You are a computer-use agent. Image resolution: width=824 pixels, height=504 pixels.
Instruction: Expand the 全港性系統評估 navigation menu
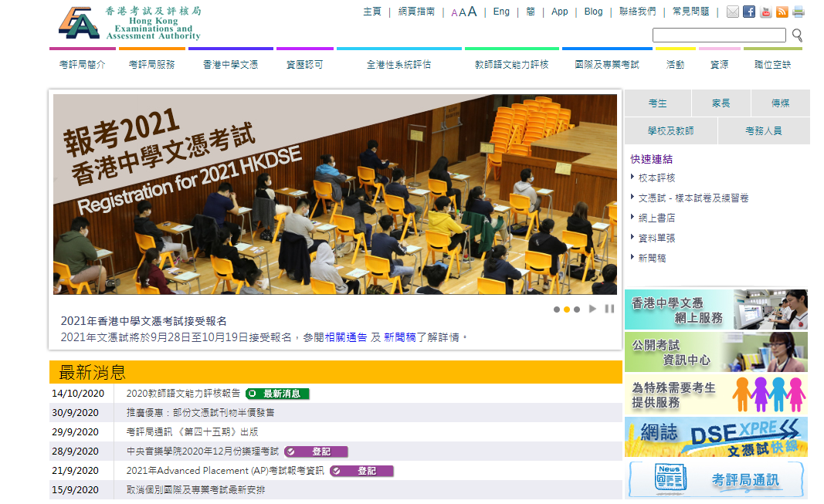398,65
